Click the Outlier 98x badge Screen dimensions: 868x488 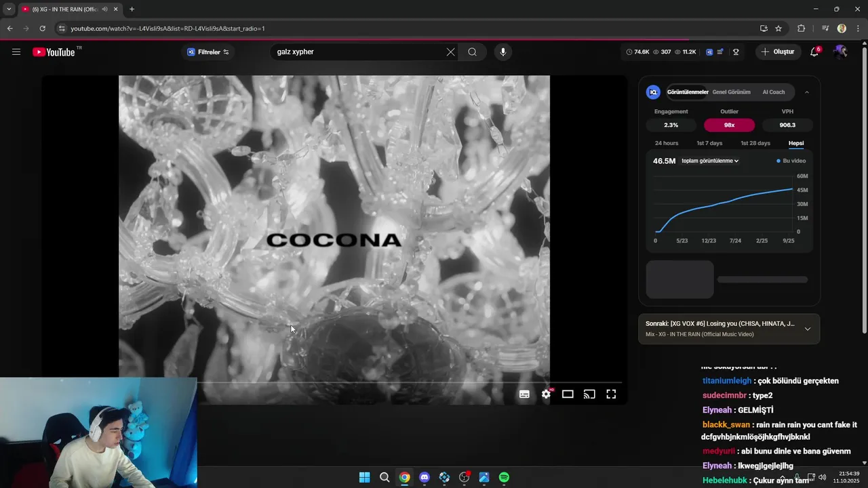pyautogui.click(x=729, y=125)
